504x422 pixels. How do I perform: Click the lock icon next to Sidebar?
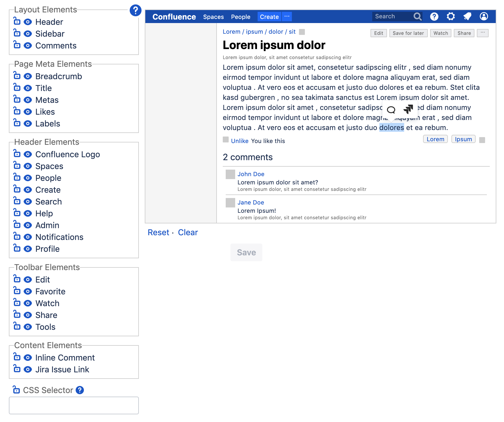pyautogui.click(x=17, y=33)
